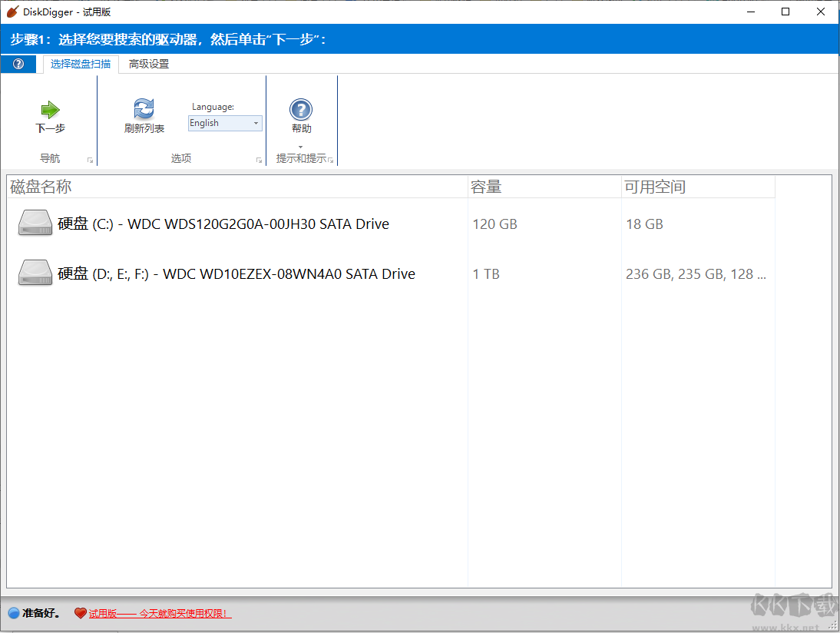Click the 准备好 status text
The height and width of the screenshot is (633, 840).
(x=41, y=613)
